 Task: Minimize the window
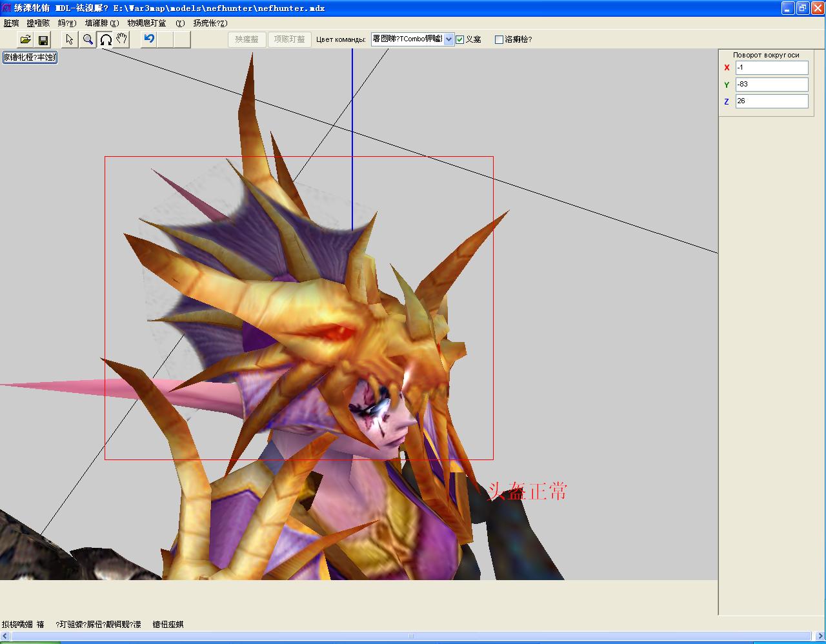(788, 8)
